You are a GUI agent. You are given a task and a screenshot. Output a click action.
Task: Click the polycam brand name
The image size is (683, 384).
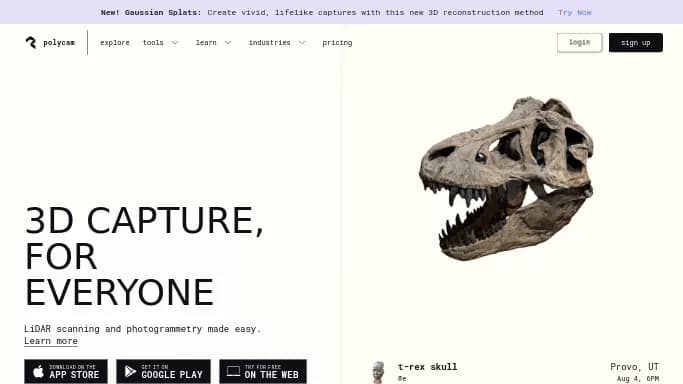click(x=59, y=43)
